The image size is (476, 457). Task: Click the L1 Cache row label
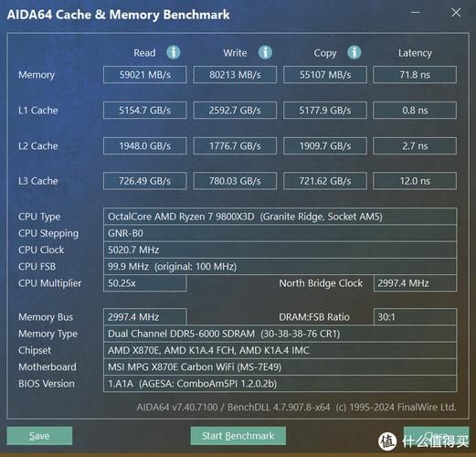(x=38, y=111)
